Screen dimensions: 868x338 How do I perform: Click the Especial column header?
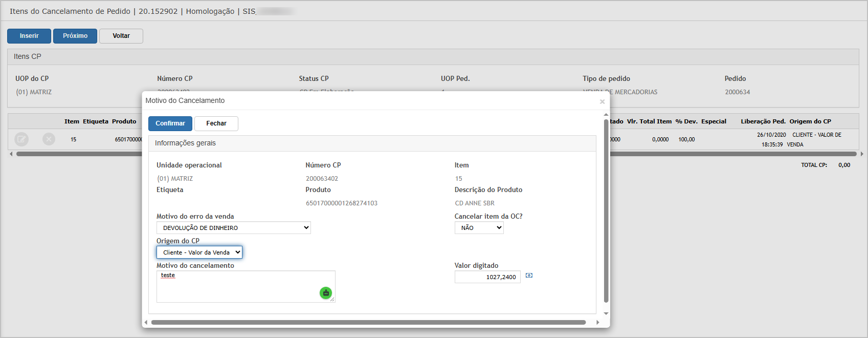tap(714, 121)
